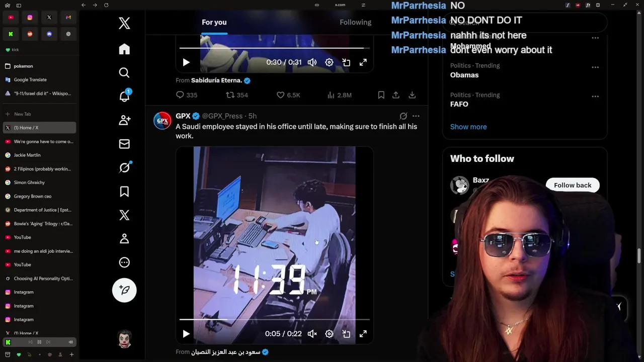Open account avatar at sidebar bottom
The image size is (644, 362).
point(124,339)
